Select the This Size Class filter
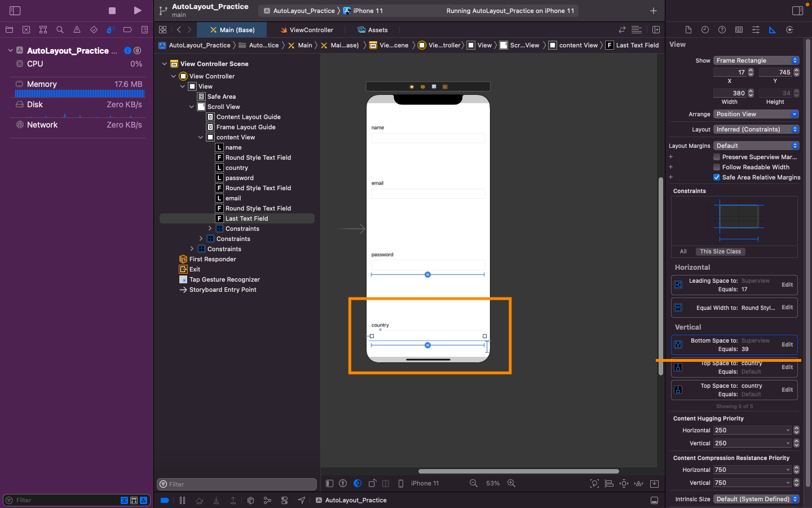This screenshot has width=812, height=508. point(720,252)
